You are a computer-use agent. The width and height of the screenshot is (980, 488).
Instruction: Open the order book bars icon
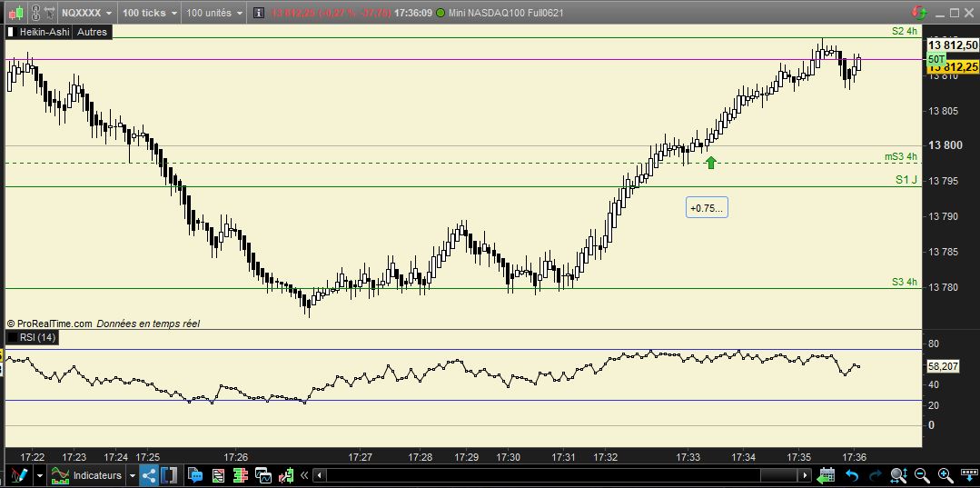(241, 475)
